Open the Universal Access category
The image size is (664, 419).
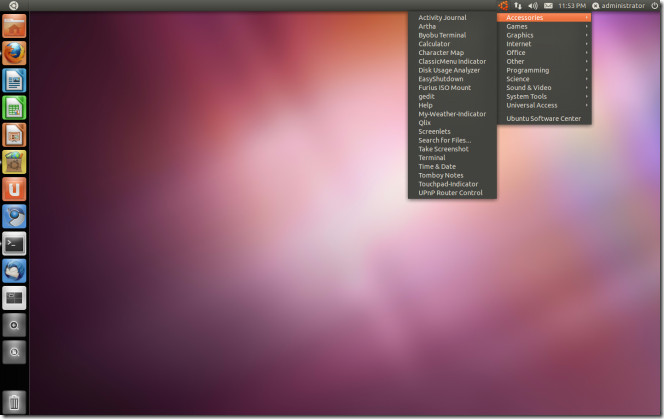click(544, 105)
